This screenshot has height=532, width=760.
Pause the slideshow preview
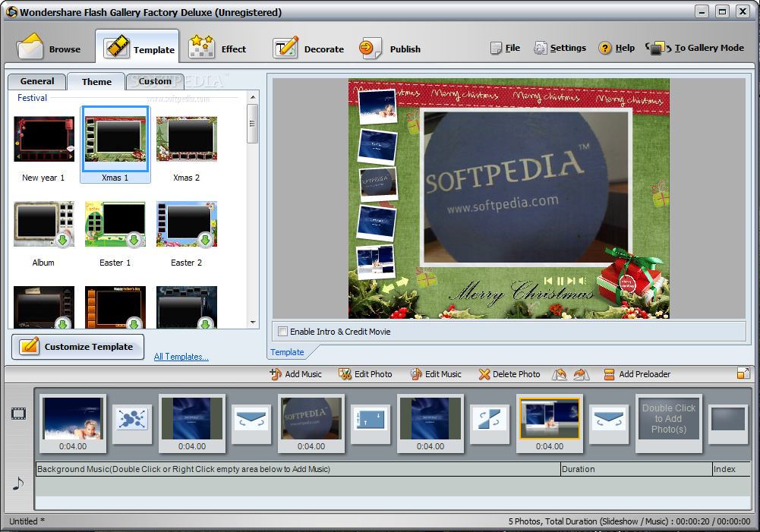pyautogui.click(x=560, y=281)
